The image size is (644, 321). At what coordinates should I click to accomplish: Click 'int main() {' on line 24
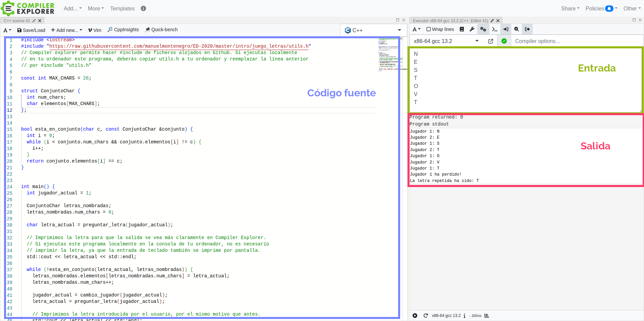(x=38, y=186)
